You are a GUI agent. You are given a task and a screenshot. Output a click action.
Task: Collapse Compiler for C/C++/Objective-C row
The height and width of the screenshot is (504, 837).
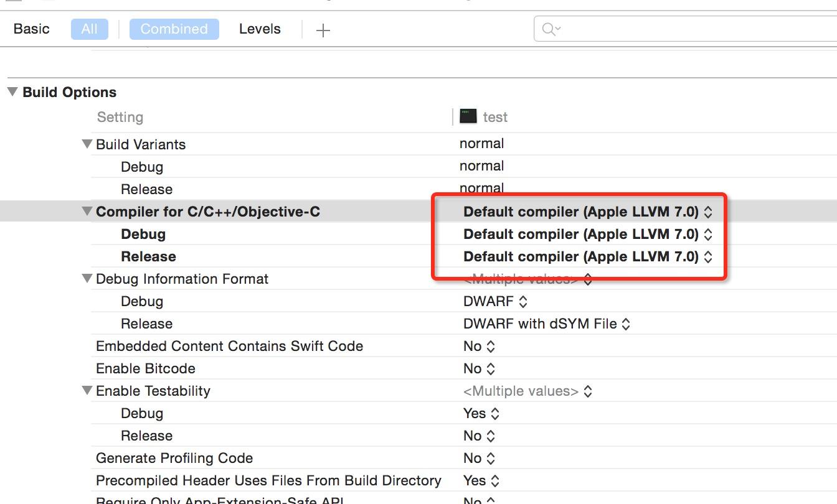(x=87, y=212)
